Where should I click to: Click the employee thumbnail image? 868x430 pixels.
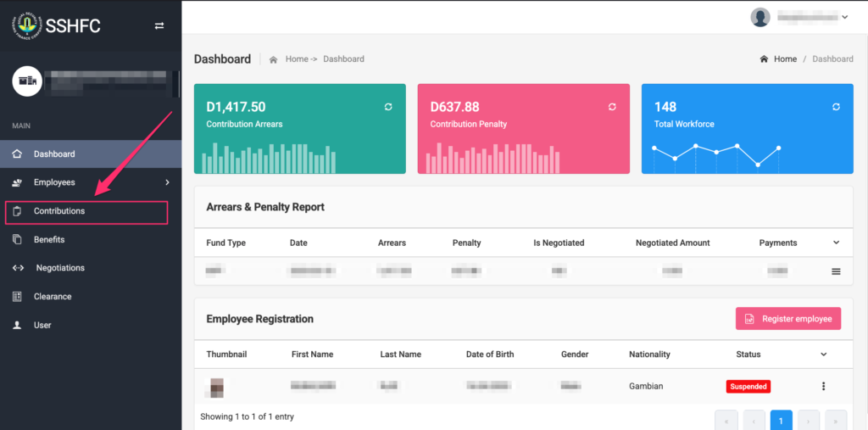(218, 388)
